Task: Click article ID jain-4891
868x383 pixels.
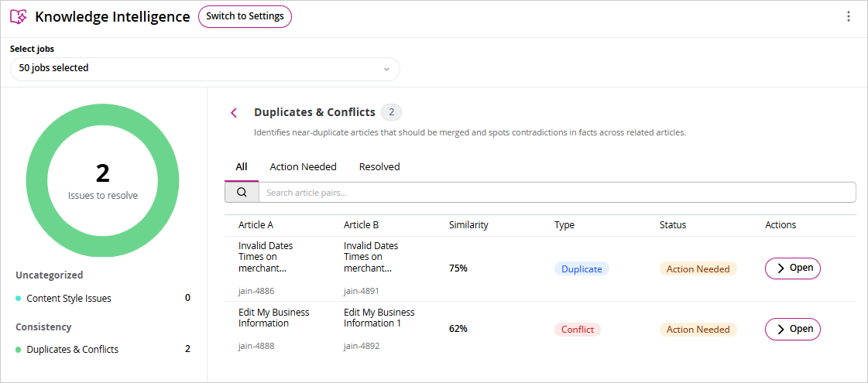Action: [361, 291]
